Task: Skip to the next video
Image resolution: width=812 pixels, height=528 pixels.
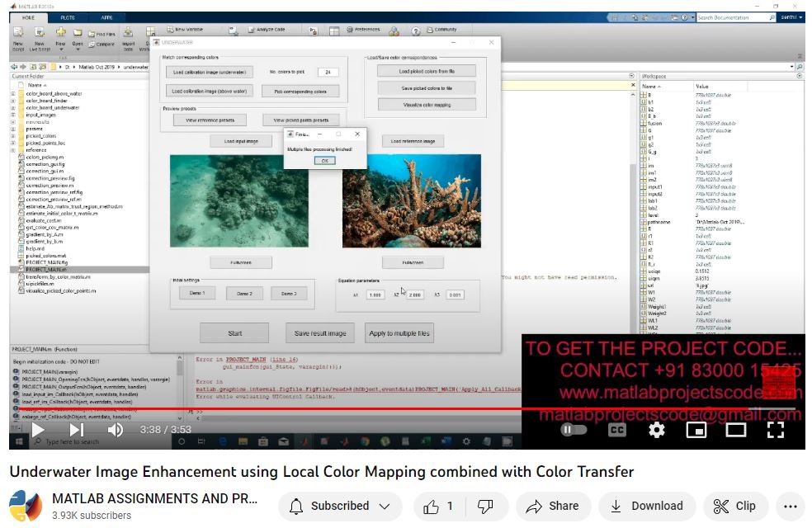Action: tap(76, 430)
